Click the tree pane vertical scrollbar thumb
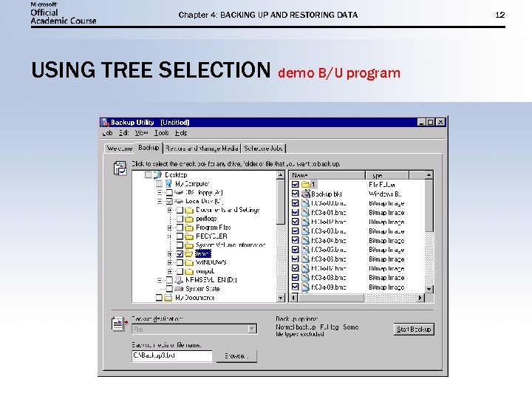Viewport: 532px width, 399px height. tap(281, 202)
